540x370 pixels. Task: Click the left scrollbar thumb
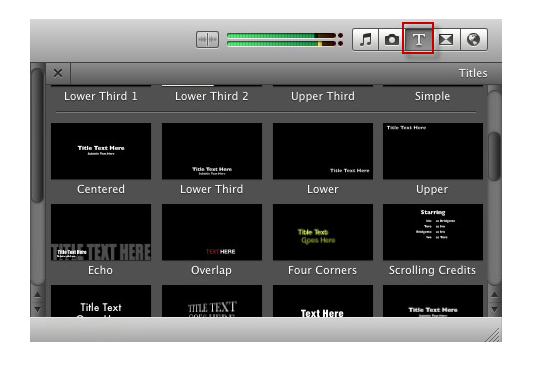pyautogui.click(x=37, y=135)
